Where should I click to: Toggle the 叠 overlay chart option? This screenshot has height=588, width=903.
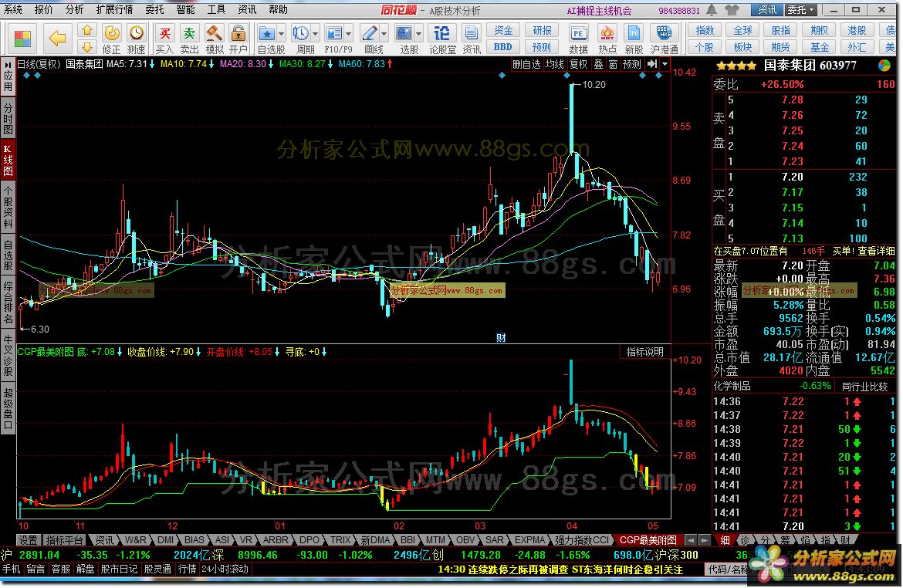[x=598, y=64]
